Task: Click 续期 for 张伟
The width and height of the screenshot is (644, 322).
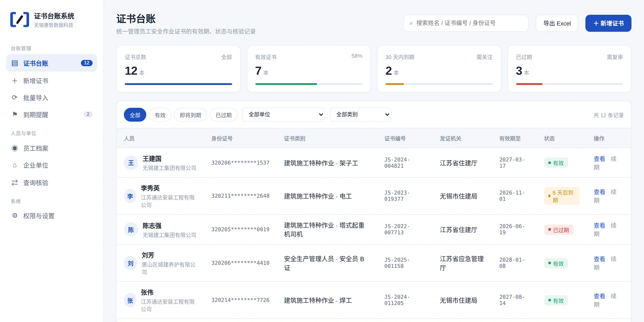Action: click(x=605, y=300)
